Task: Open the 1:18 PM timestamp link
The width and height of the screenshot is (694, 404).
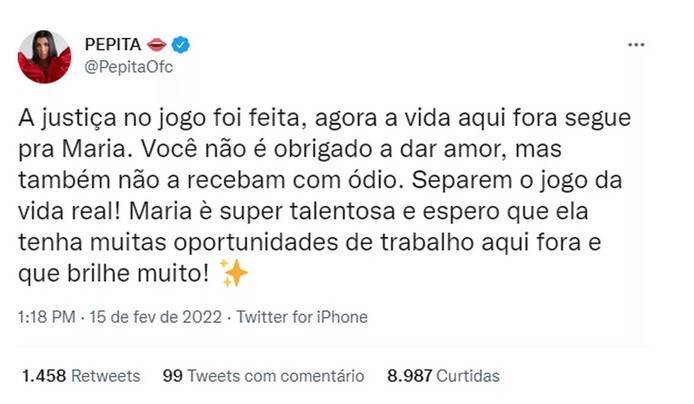Action: point(46,317)
